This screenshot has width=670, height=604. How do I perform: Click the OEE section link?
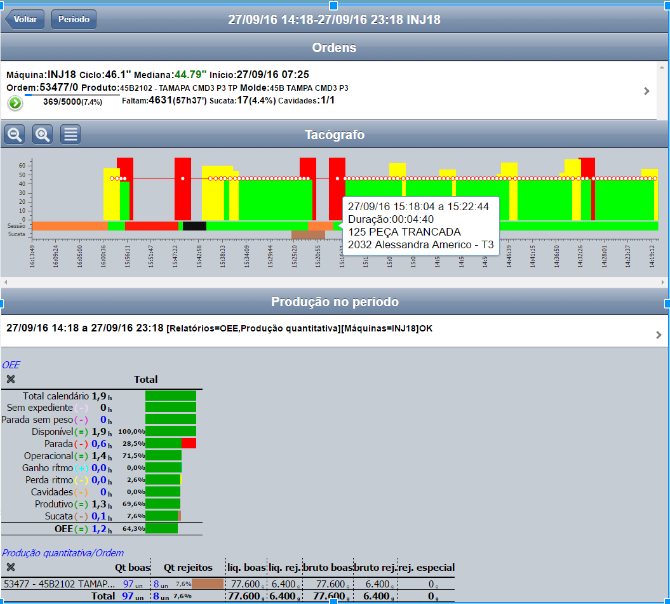pyautogui.click(x=11, y=365)
